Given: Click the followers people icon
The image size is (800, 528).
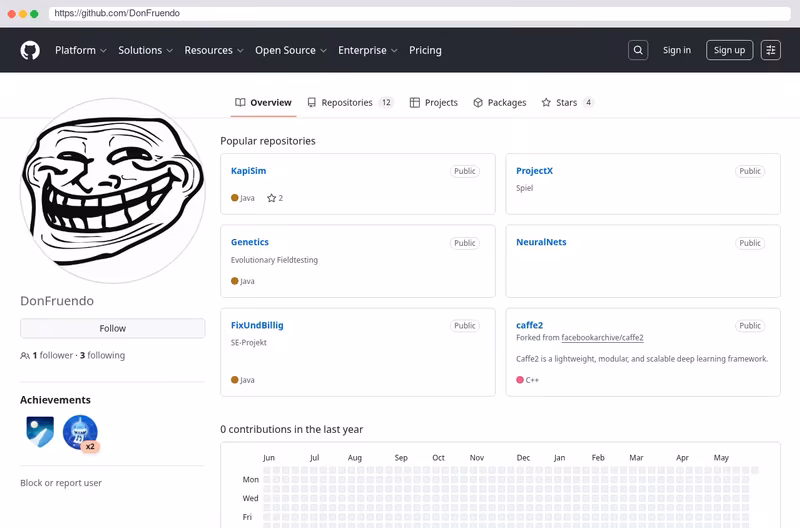Looking at the screenshot, I should [x=24, y=356].
